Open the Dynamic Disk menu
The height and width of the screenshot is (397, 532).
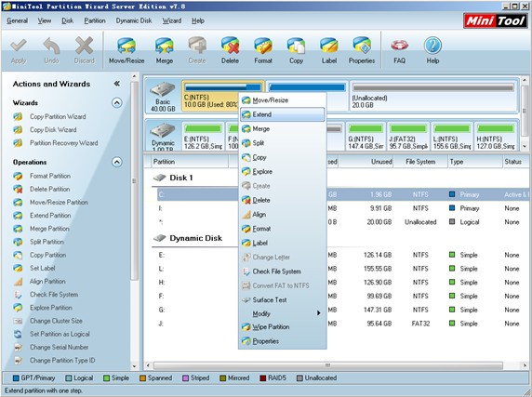pyautogui.click(x=134, y=20)
